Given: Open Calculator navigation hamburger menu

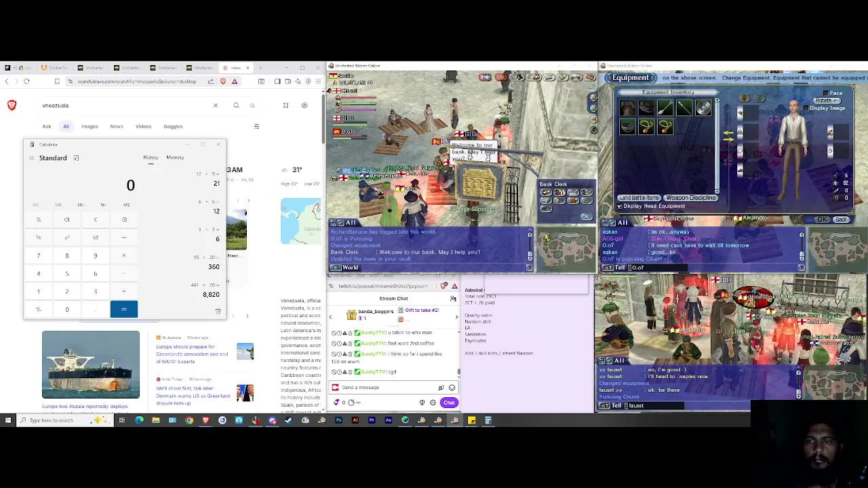Looking at the screenshot, I should 31,158.
